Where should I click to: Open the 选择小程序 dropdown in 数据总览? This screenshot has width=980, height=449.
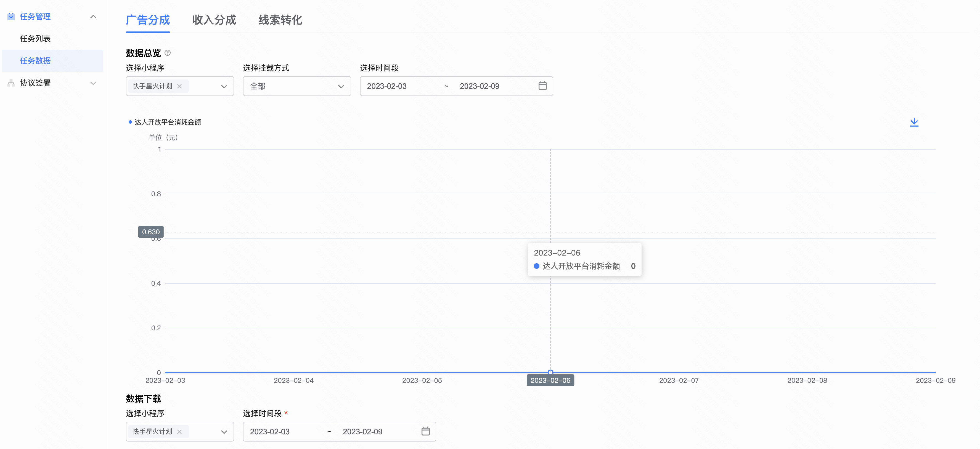179,86
